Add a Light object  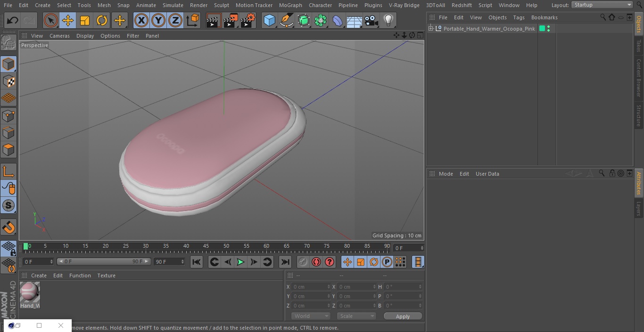click(388, 20)
